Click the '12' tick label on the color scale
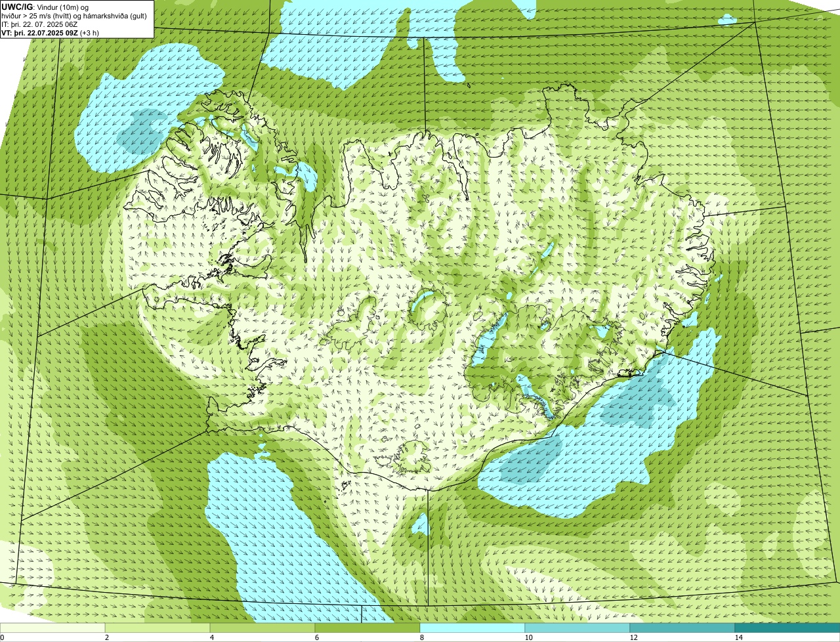 (x=633, y=637)
